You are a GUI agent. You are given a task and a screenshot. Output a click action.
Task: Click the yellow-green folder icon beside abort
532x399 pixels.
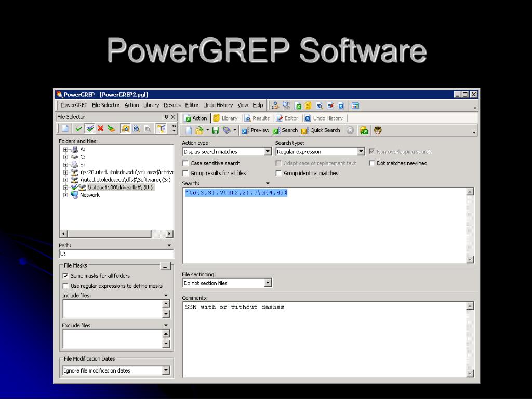[x=364, y=130]
